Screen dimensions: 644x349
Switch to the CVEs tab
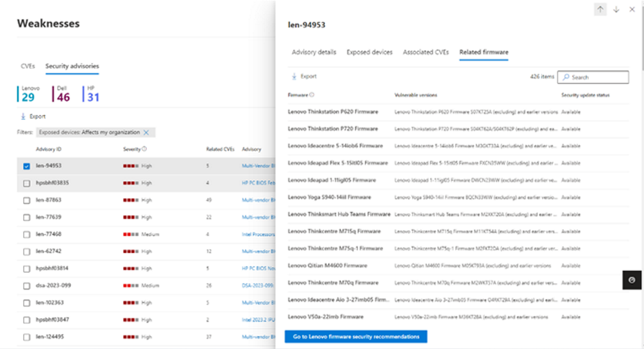[28, 66]
